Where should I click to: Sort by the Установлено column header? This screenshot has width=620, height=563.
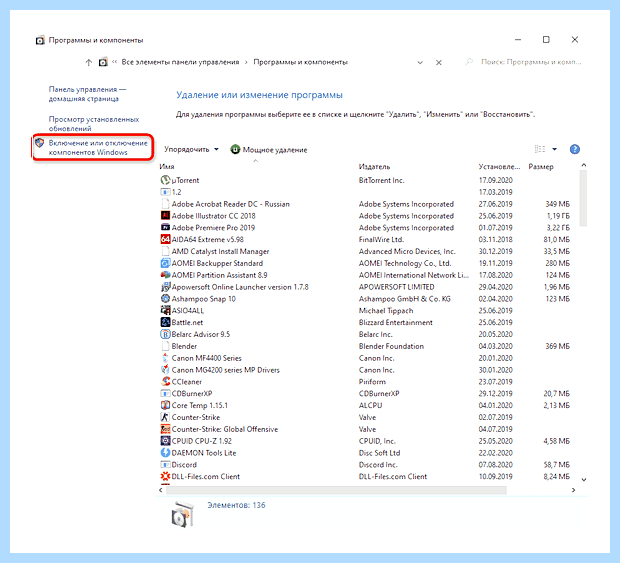point(499,167)
